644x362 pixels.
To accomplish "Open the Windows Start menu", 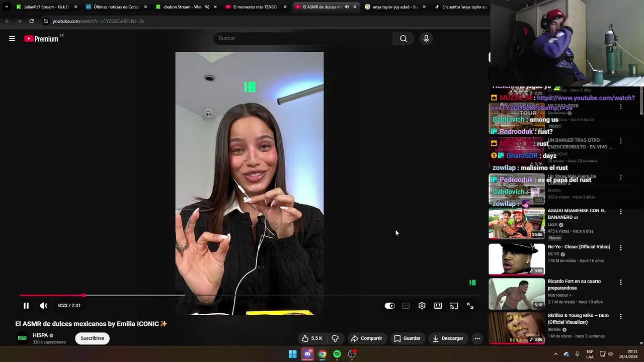I will tap(292, 354).
